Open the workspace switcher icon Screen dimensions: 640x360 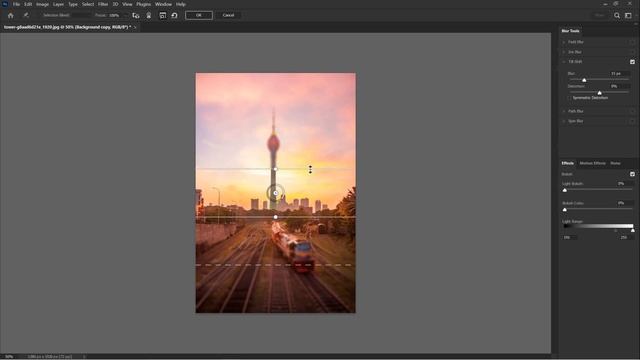coord(628,16)
